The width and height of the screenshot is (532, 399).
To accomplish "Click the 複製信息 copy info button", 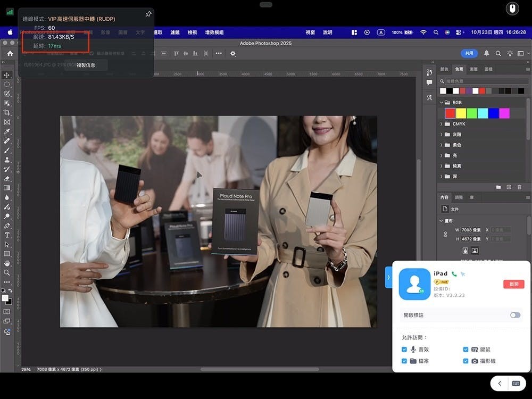I will tap(86, 65).
